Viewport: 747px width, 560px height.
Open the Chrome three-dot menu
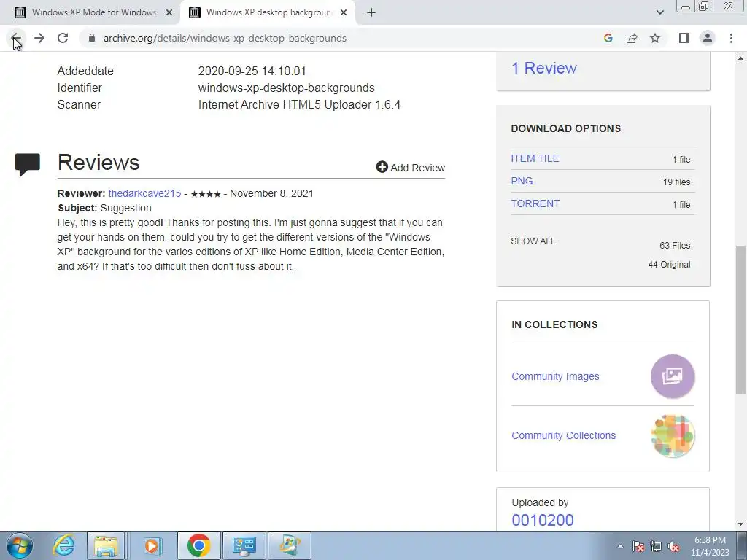731,38
